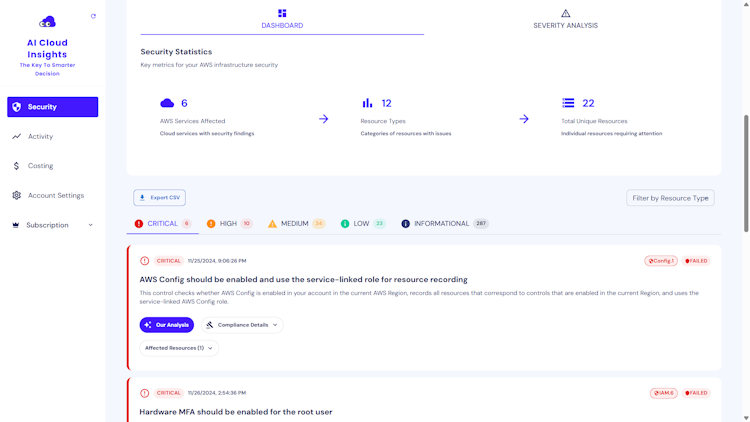Click the Severity Analysis warning triangle icon

(565, 13)
